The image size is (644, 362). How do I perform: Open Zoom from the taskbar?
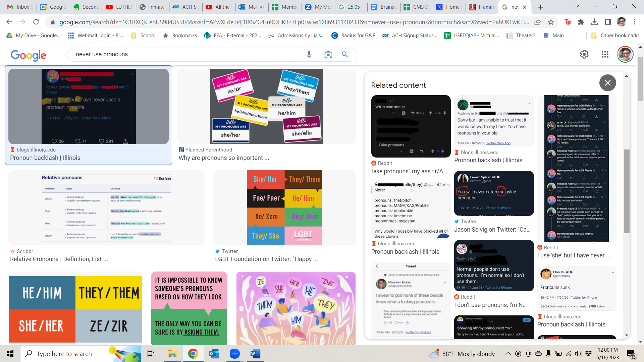(x=234, y=354)
